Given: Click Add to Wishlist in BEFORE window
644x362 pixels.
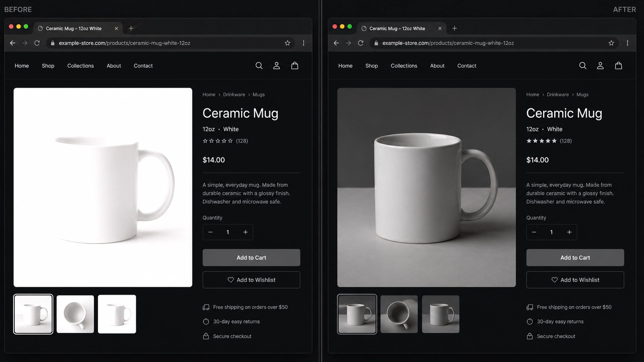Looking at the screenshot, I should click(x=252, y=280).
